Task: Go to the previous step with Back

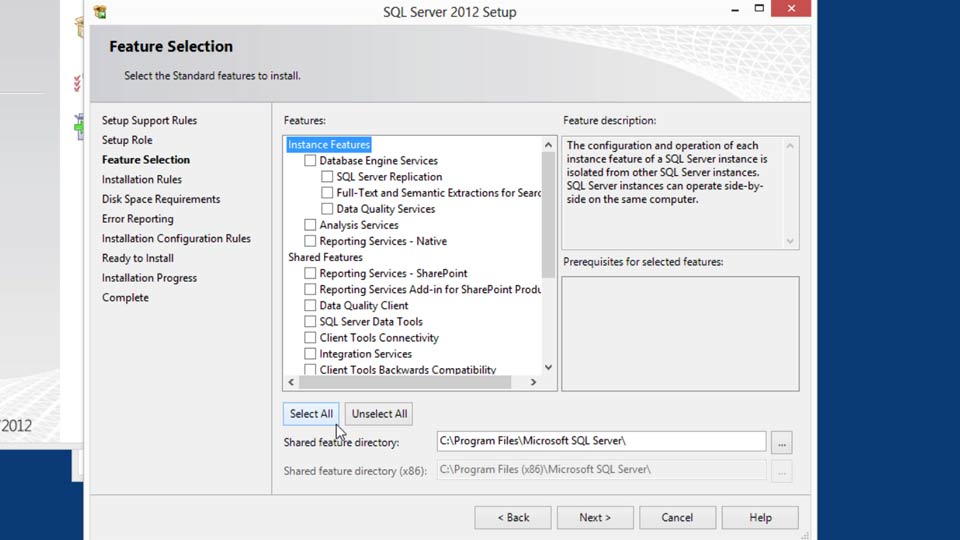Action: (513, 517)
